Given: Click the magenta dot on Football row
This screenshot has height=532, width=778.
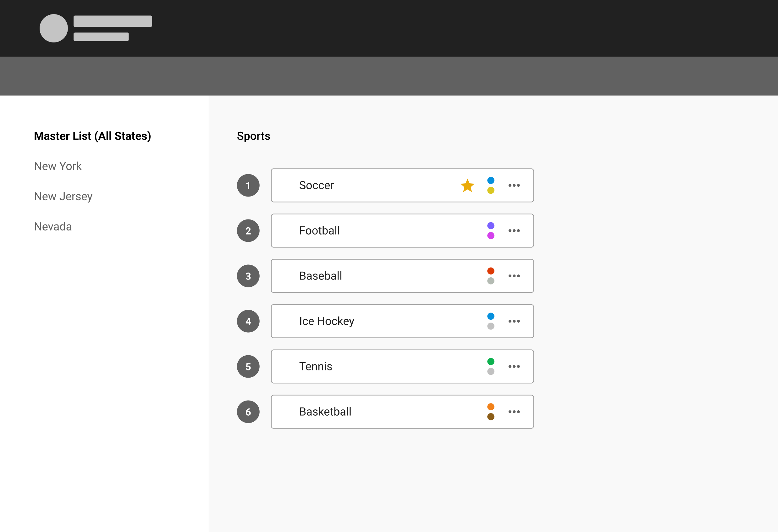Looking at the screenshot, I should (x=491, y=236).
